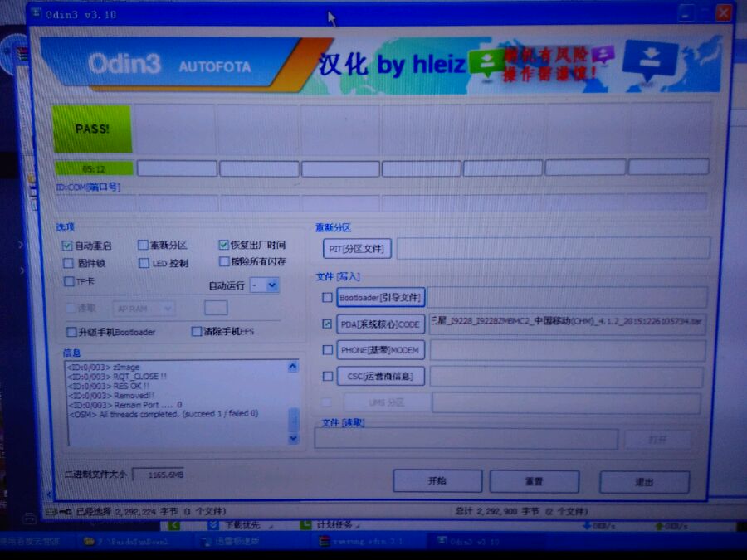
Task: Click the 'Removed!!' log line
Action: [111, 395]
